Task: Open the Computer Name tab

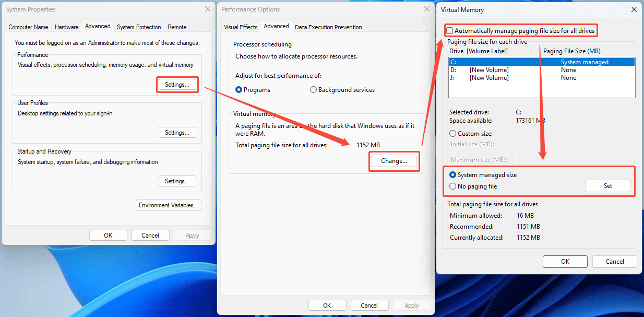Action: coord(28,27)
